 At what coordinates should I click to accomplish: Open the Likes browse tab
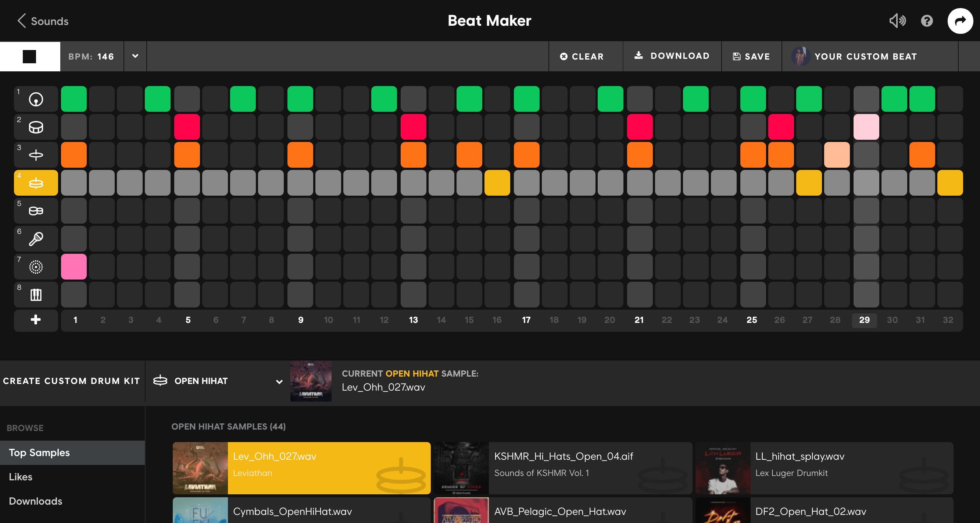21,477
